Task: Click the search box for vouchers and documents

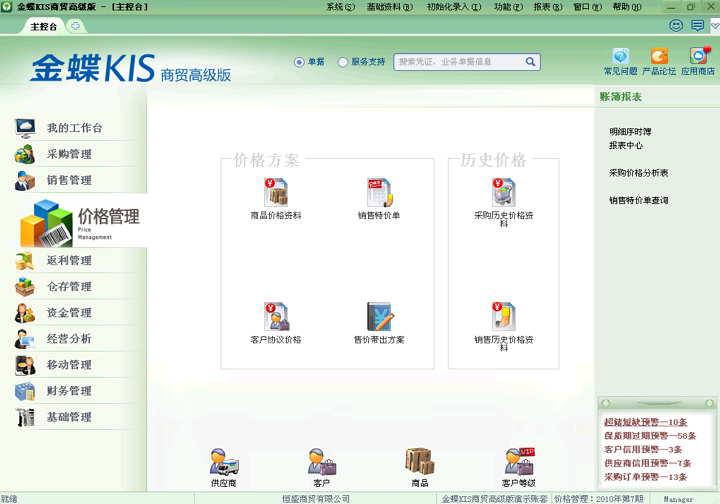Action: pyautogui.click(x=459, y=62)
